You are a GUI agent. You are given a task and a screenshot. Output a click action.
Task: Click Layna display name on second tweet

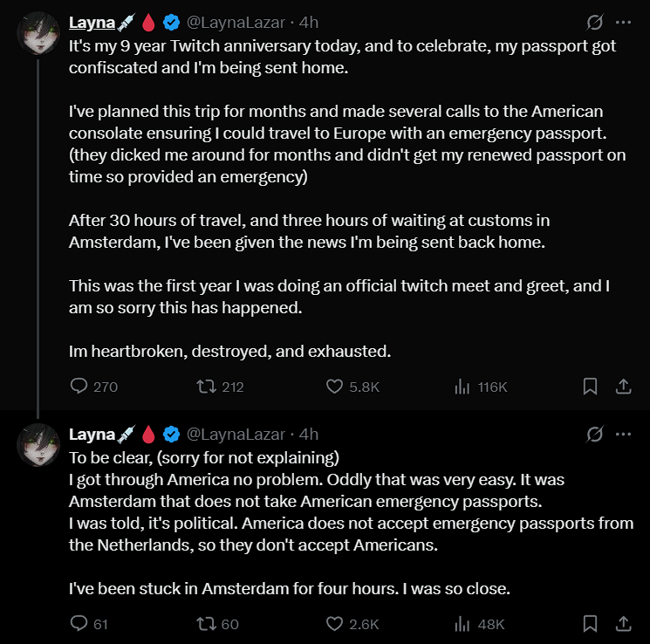click(x=92, y=434)
